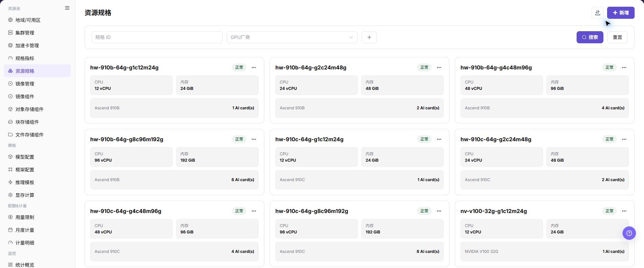Go to 统计概览 menu item

click(38, 265)
